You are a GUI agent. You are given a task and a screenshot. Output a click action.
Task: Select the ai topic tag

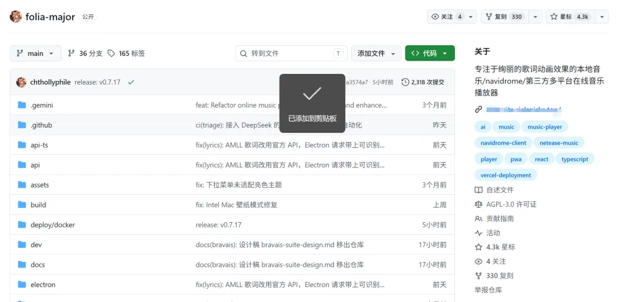pyautogui.click(x=482, y=127)
